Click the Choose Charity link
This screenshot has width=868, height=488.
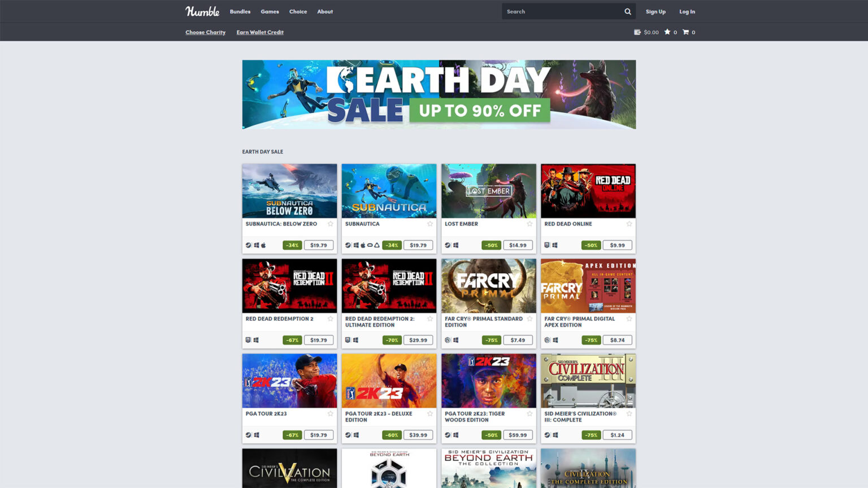coord(205,32)
